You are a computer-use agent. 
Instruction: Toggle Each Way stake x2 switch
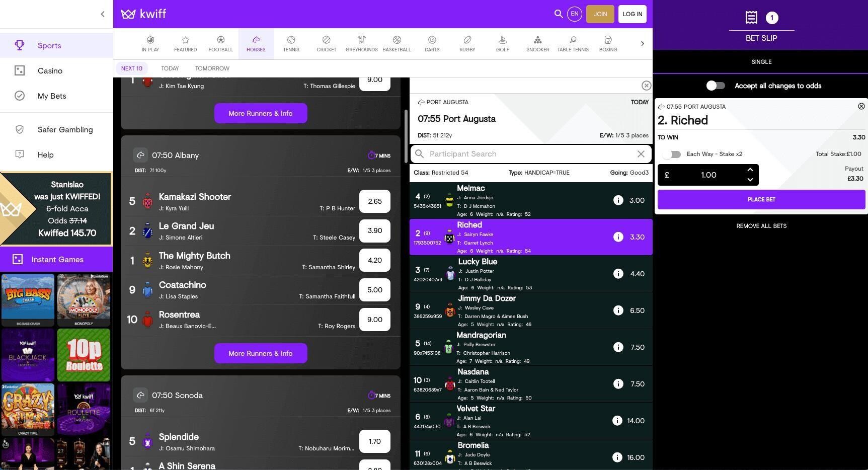tap(672, 154)
